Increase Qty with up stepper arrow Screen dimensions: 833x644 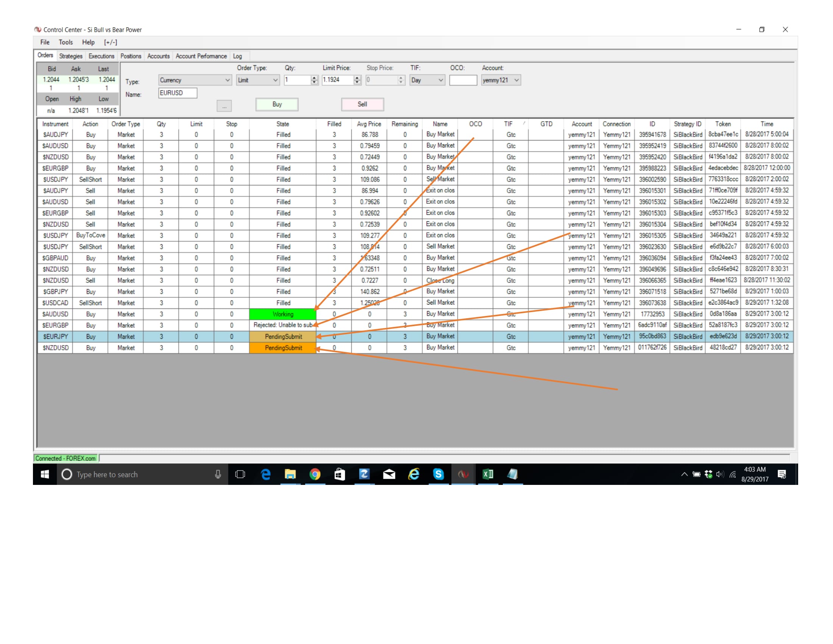coord(314,78)
